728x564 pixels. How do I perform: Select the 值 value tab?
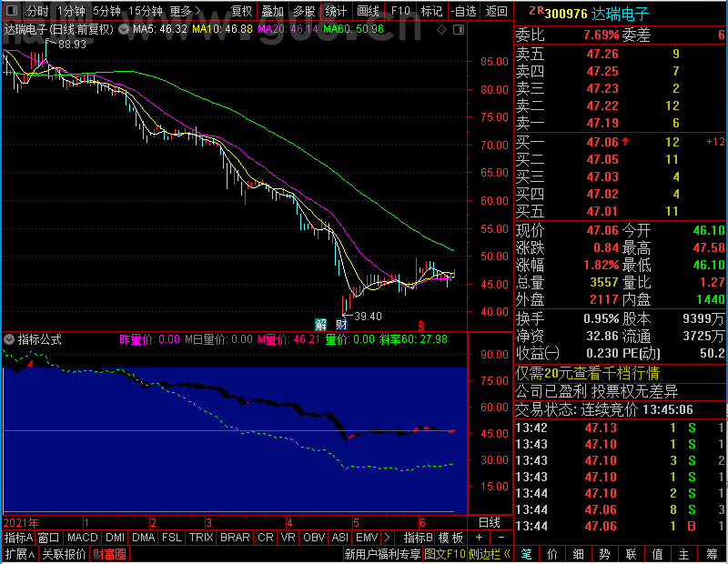pos(657,554)
